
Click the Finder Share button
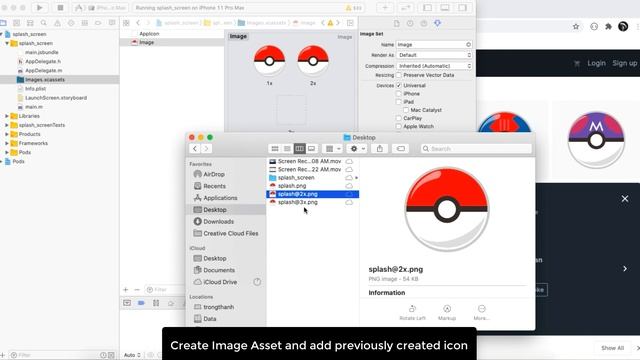(x=380, y=149)
